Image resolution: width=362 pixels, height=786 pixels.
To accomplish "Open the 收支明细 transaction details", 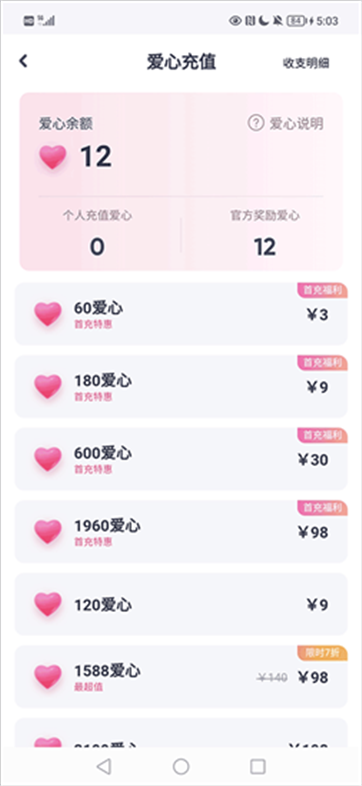I will tap(306, 63).
